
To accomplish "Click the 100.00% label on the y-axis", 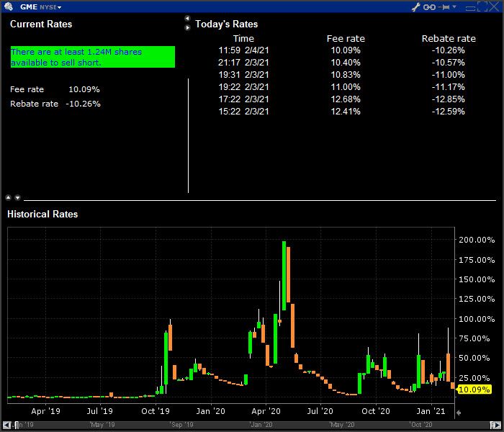I will click(477, 319).
